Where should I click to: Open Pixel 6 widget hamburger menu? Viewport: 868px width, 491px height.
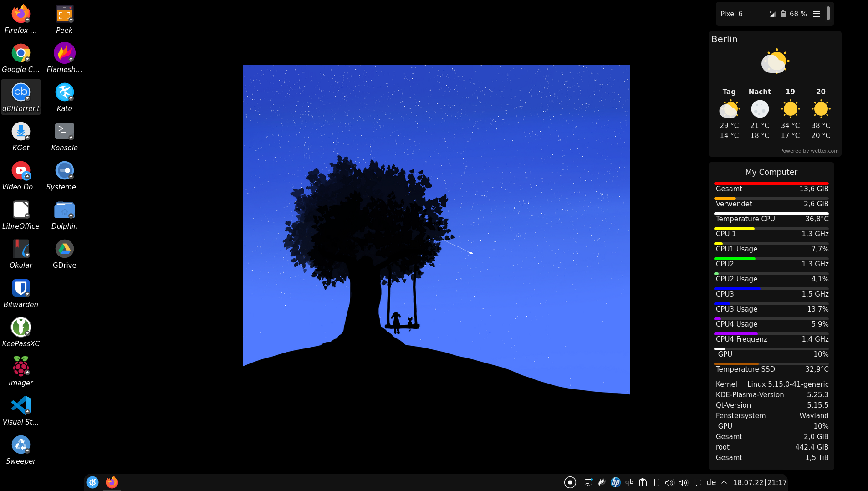click(817, 14)
